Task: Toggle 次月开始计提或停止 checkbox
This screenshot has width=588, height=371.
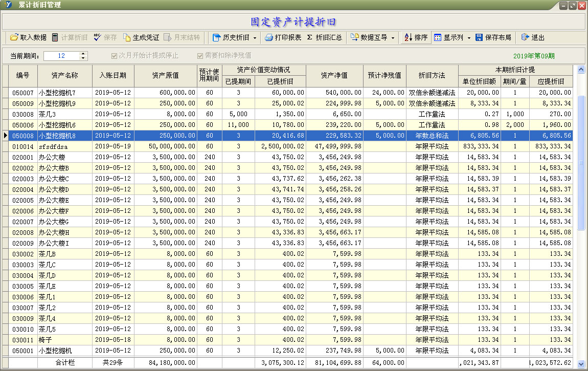Action: (x=114, y=56)
